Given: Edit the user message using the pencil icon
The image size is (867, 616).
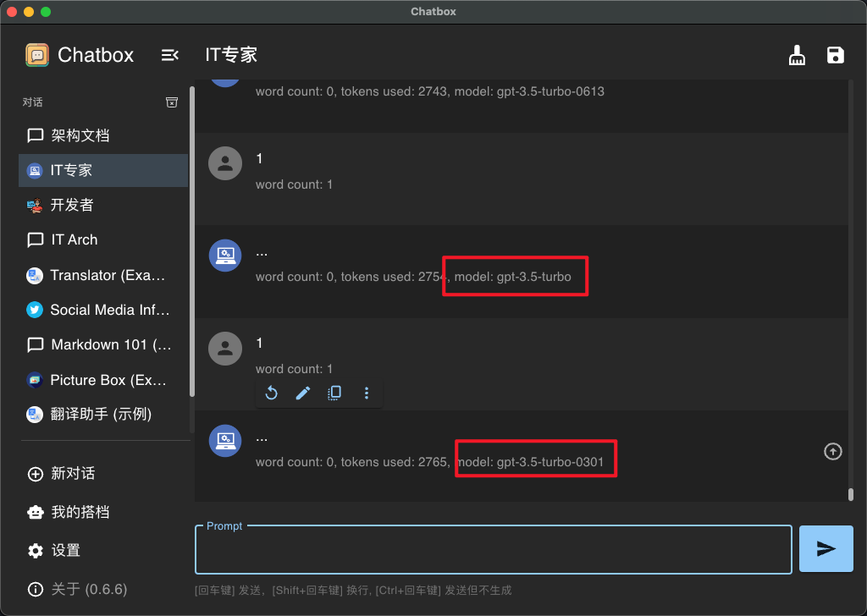Looking at the screenshot, I should (x=303, y=393).
